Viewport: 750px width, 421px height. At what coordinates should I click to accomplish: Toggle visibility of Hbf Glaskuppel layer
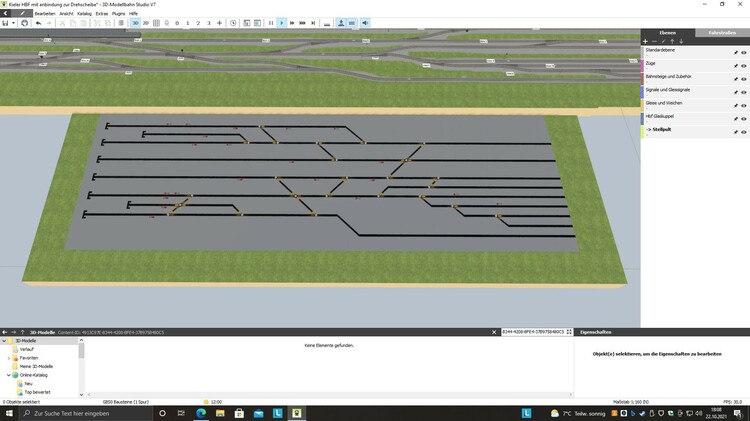click(x=744, y=118)
